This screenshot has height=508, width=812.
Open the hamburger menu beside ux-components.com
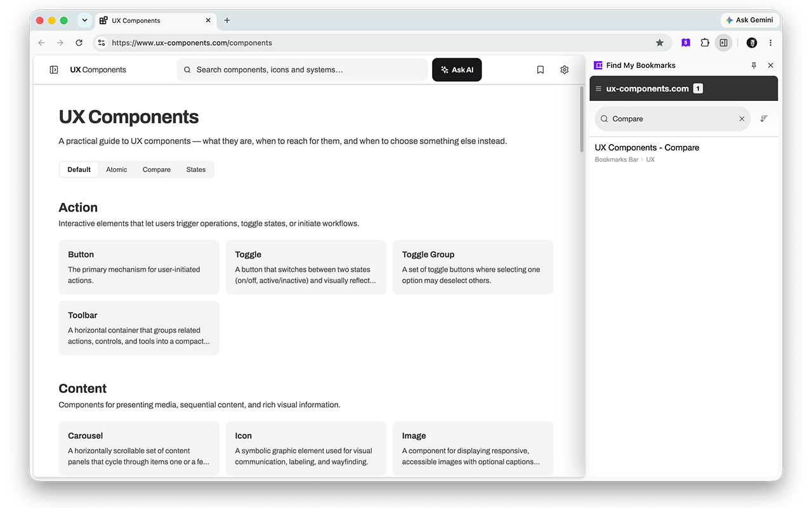[x=599, y=89]
